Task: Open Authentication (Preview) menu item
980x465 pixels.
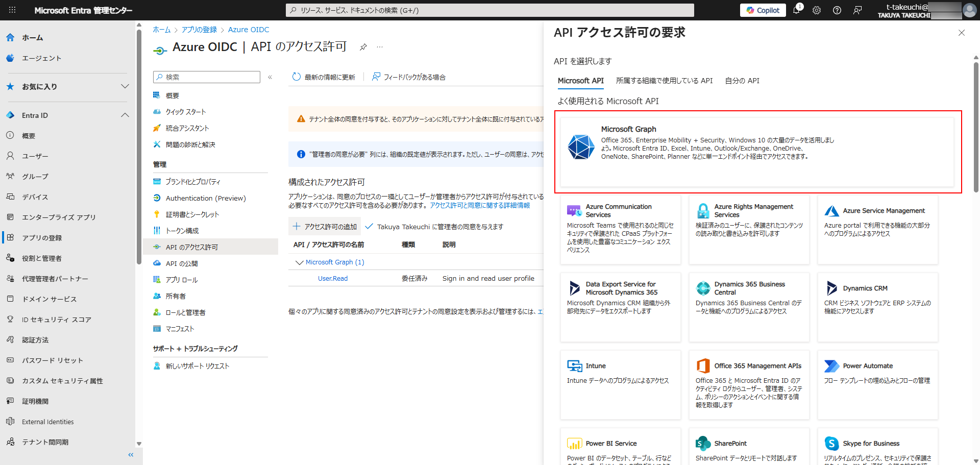Action: pos(206,198)
